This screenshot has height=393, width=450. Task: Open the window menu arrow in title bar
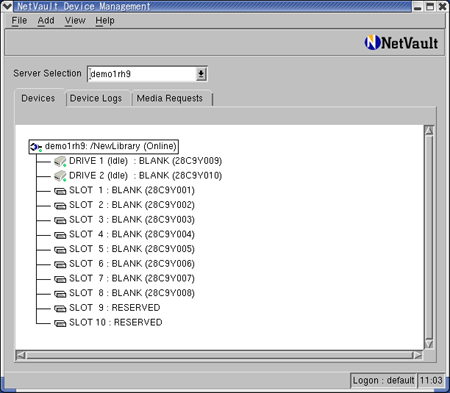point(7,6)
